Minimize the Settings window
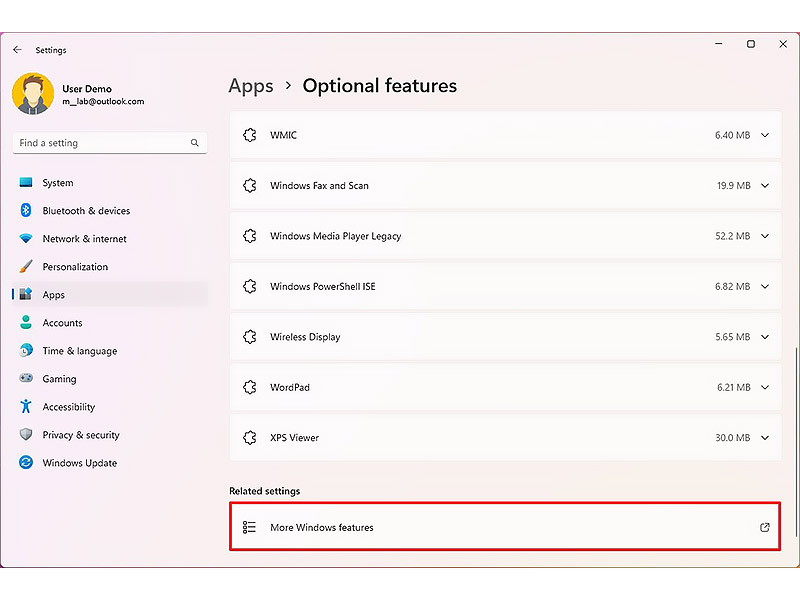Viewport: 800px width, 600px height. [x=719, y=44]
